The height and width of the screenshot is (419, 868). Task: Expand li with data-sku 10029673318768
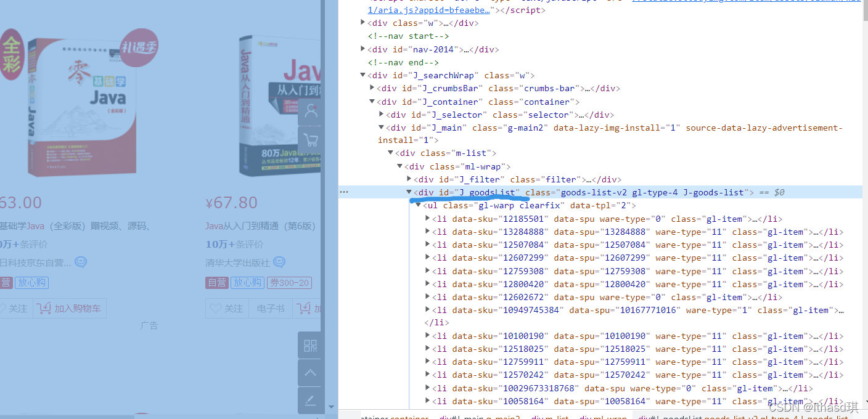[x=427, y=388]
